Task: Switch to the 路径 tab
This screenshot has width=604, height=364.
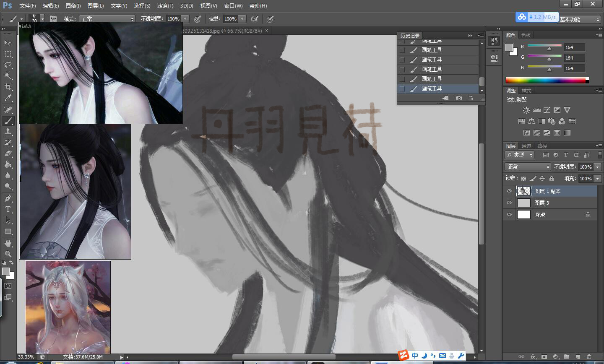Action: (542, 146)
